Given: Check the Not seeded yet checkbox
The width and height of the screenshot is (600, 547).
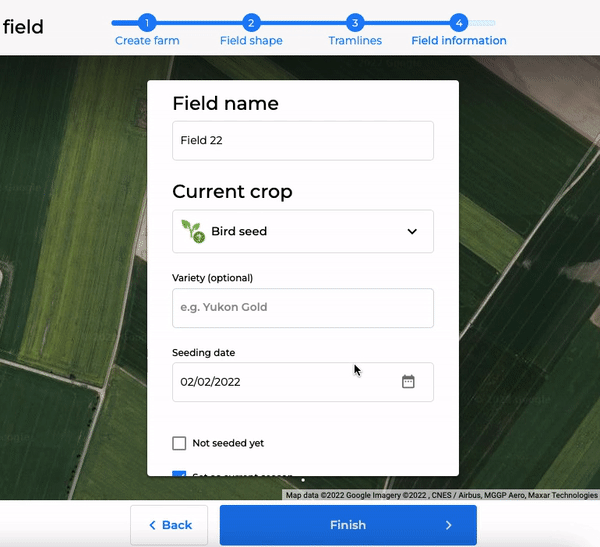Looking at the screenshot, I should (x=179, y=443).
